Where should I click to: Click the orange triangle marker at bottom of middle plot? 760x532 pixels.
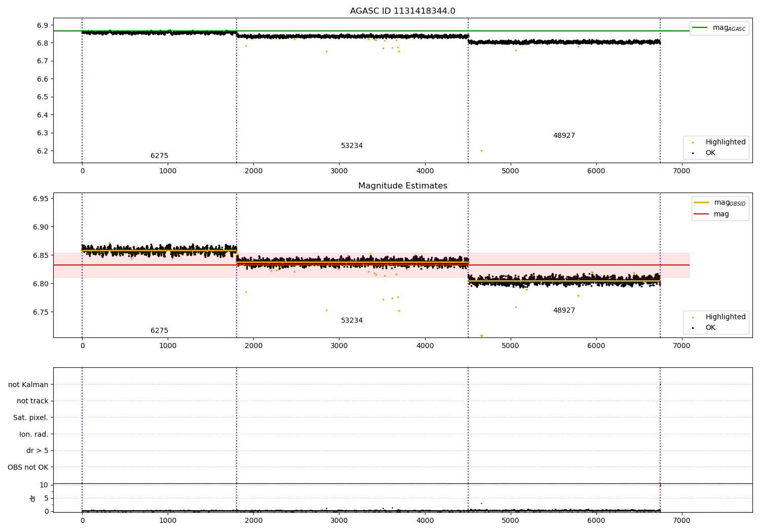coord(481,336)
